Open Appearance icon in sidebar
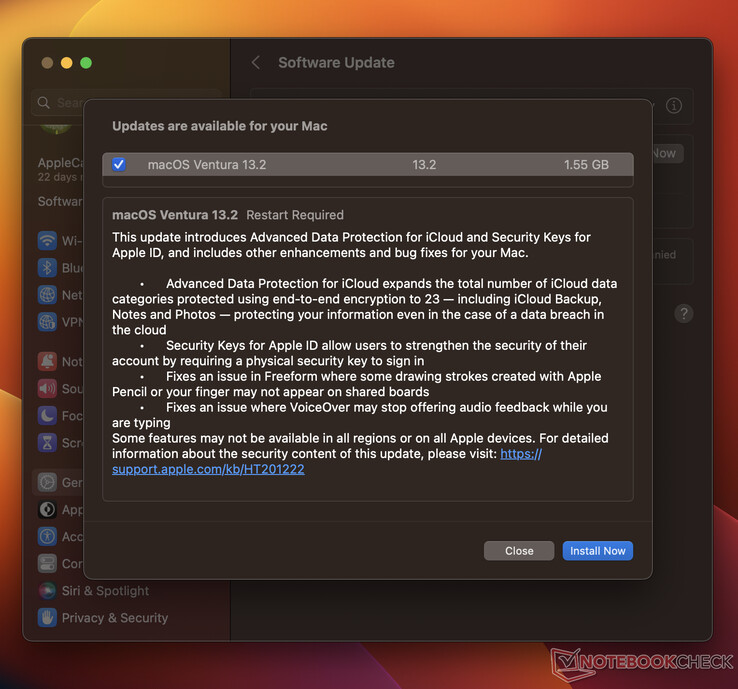The width and height of the screenshot is (738, 689). pos(47,510)
